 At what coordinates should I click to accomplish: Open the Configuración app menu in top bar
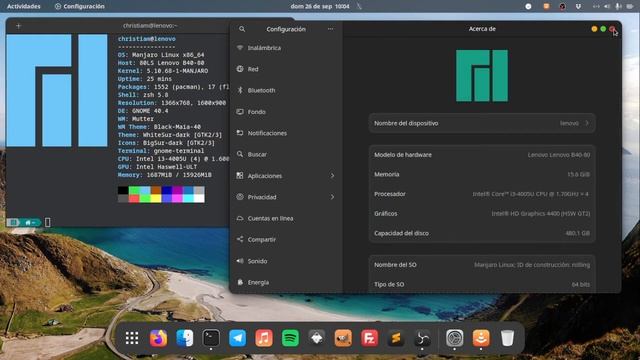(80, 6)
